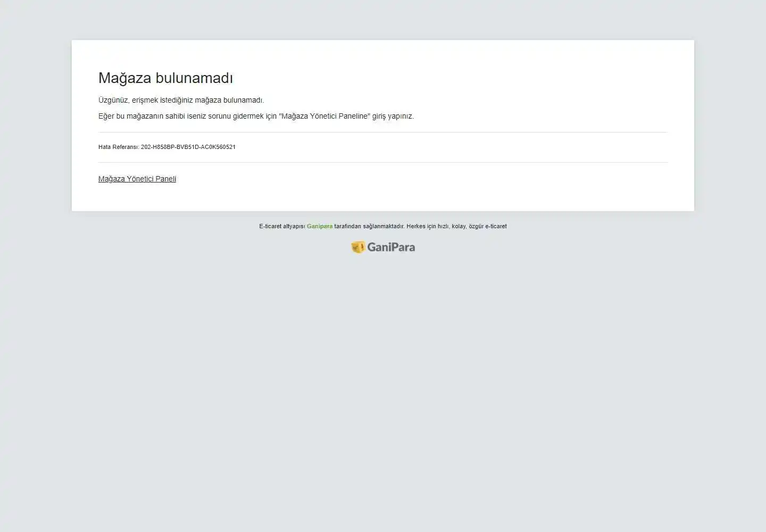Open the Mağaza Yönetici Paneli link
The image size is (766, 532).
pyautogui.click(x=137, y=179)
